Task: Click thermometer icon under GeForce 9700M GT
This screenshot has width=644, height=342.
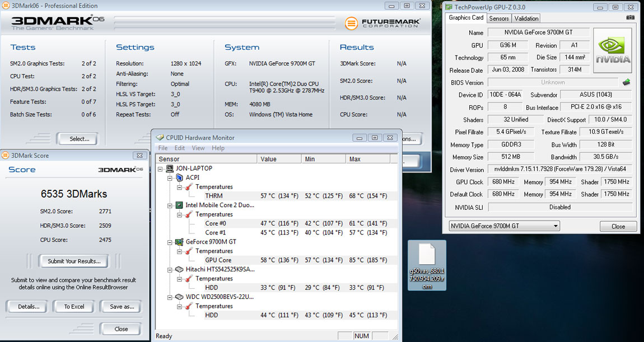Action: (x=189, y=251)
